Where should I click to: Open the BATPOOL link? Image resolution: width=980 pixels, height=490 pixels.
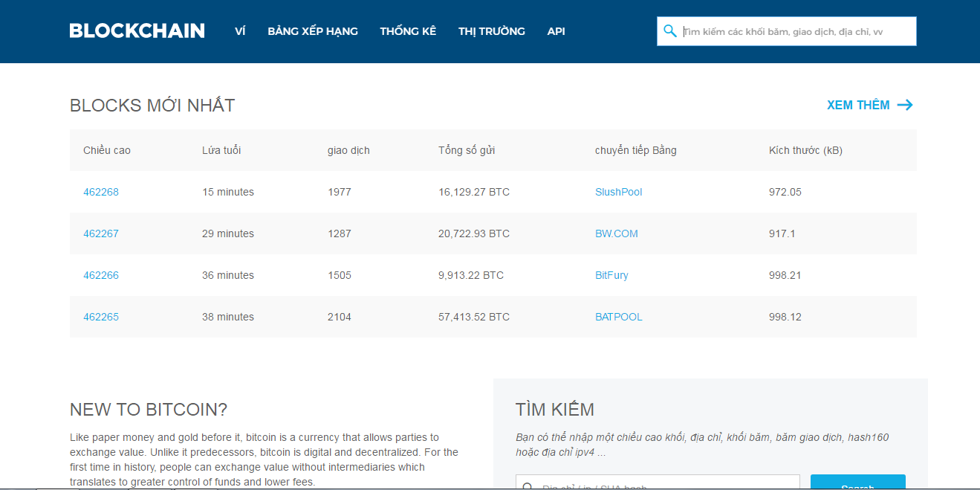(x=619, y=317)
